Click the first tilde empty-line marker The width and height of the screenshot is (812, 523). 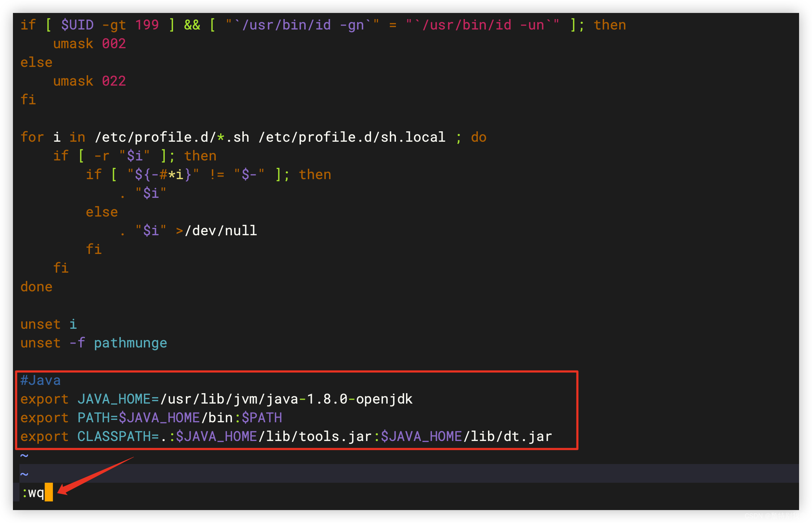point(24,456)
